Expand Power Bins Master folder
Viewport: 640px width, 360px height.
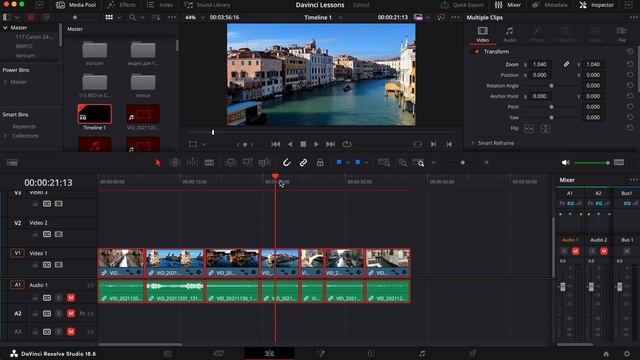click(x=5, y=82)
